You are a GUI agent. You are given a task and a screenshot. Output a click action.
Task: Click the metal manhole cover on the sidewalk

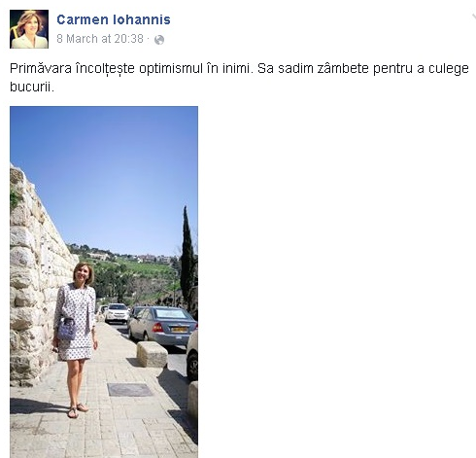(130, 390)
